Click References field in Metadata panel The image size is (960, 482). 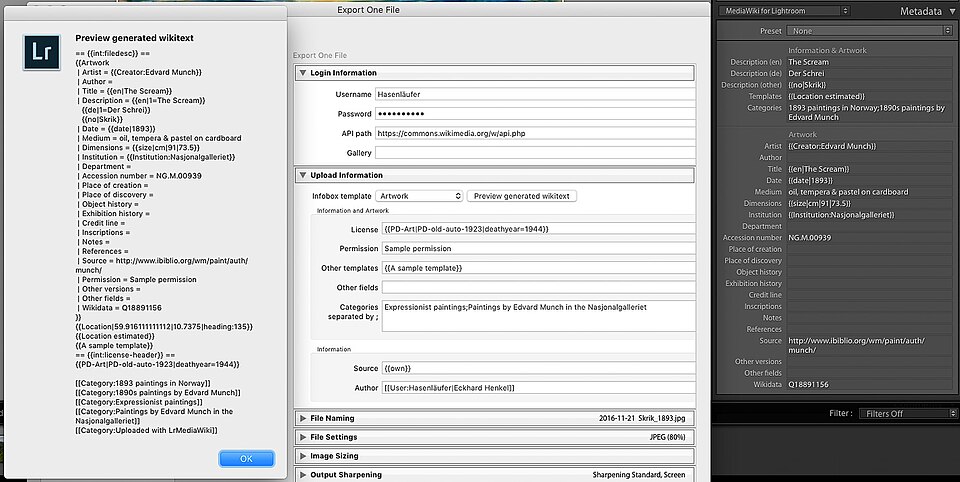click(870, 329)
